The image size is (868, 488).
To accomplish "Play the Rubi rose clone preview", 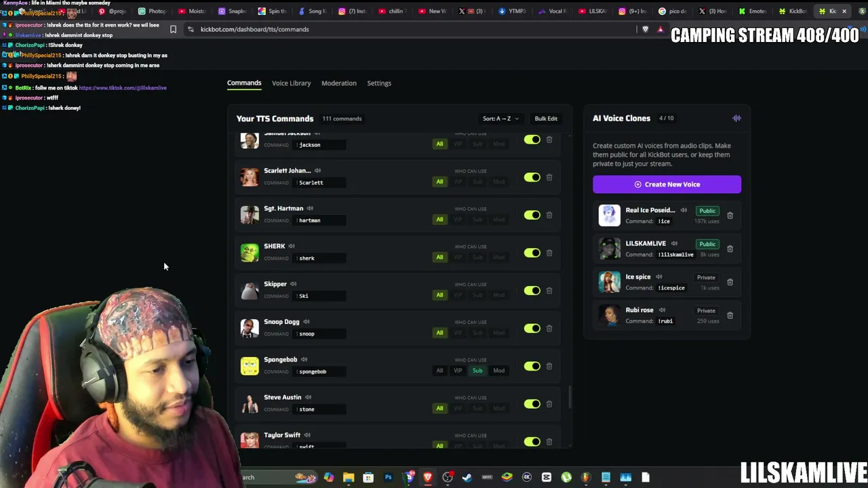I will pos(662,310).
